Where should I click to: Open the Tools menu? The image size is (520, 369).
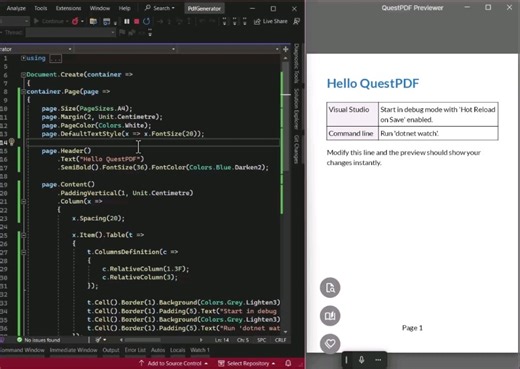pyautogui.click(x=41, y=8)
